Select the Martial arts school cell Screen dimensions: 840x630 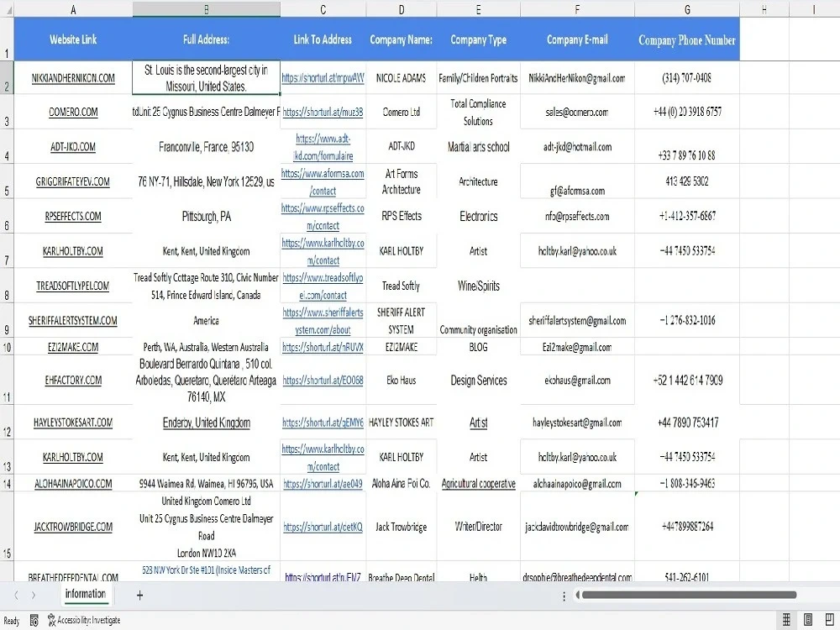479,147
